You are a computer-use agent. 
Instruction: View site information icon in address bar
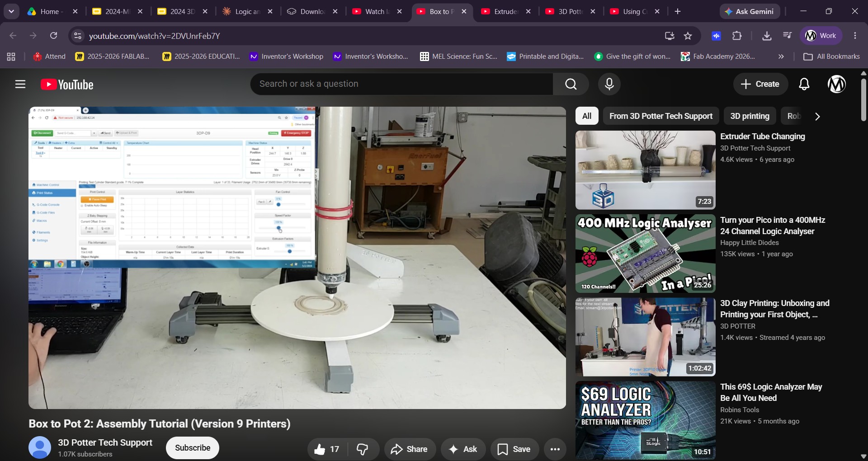coord(78,36)
